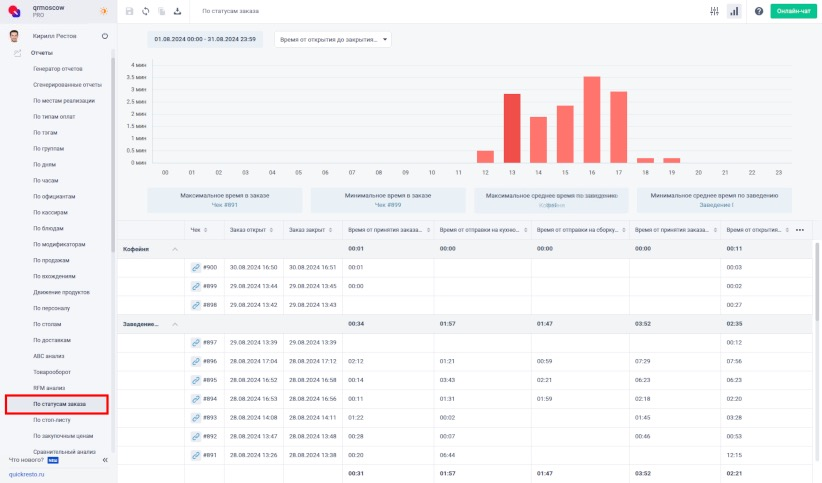Click the refresh report icon
Screen dimensions: 822x483
coord(146,11)
